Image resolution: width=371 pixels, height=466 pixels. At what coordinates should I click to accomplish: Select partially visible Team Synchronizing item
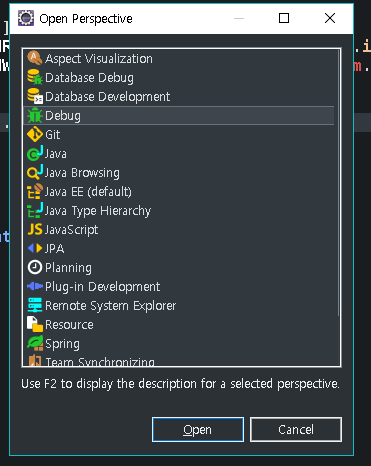(100, 362)
